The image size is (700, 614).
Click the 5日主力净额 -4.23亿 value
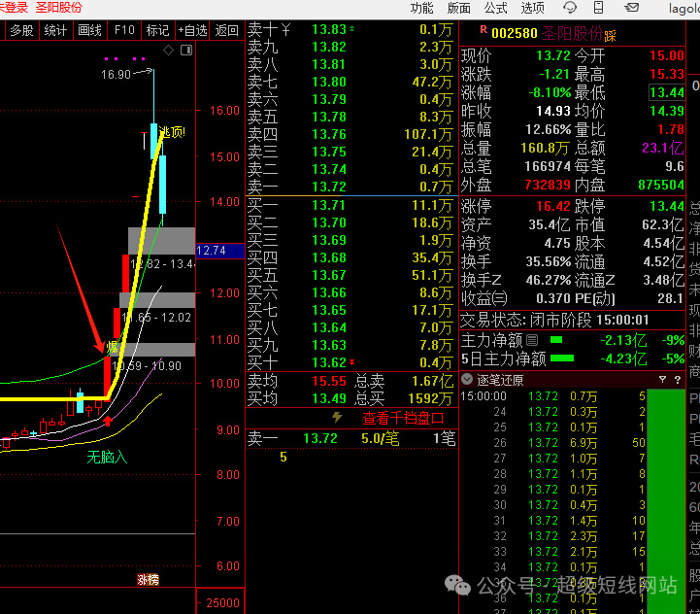623,359
